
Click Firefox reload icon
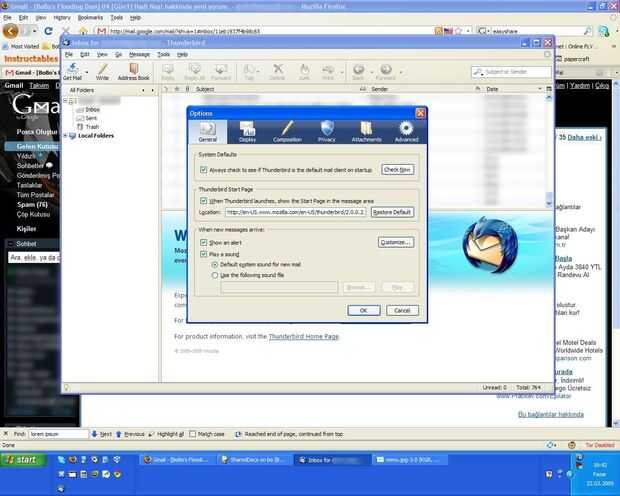48,31
